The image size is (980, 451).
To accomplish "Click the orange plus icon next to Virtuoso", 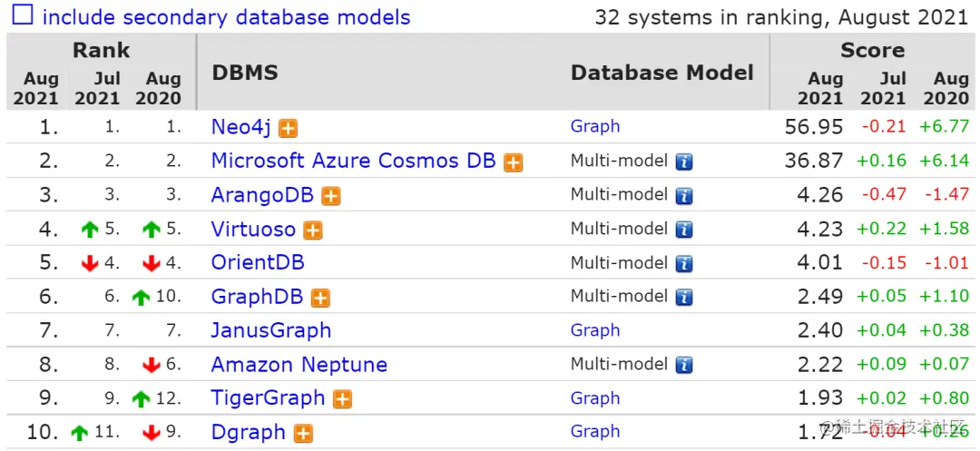I will tap(313, 230).
